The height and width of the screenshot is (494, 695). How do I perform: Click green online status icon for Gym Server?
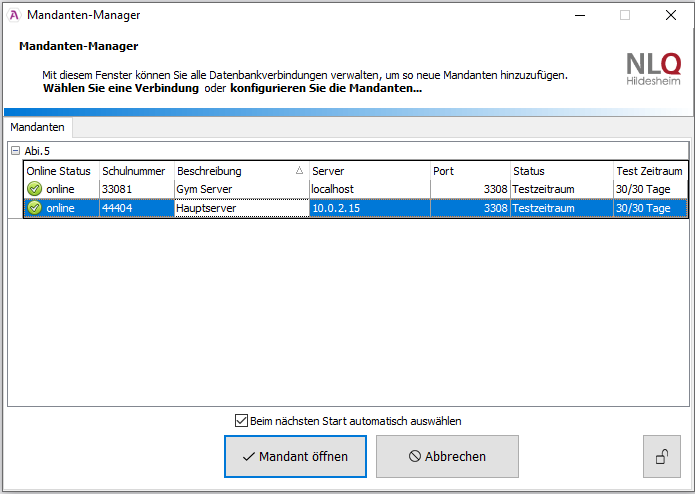(x=35, y=189)
